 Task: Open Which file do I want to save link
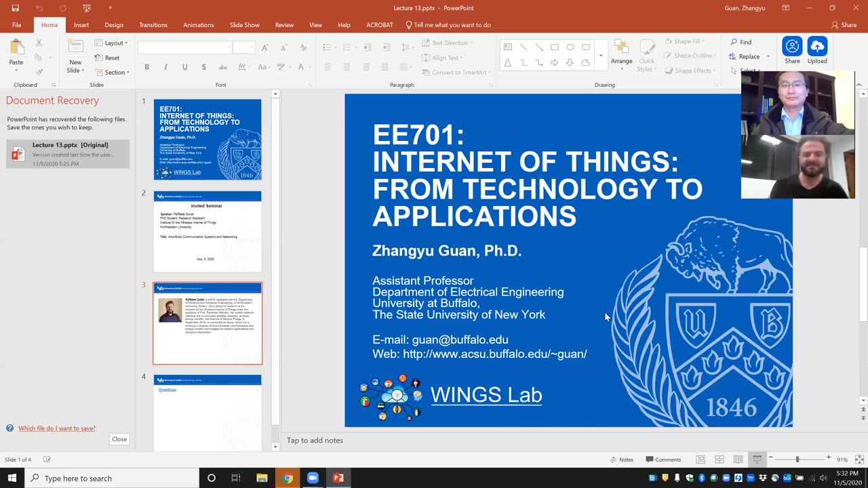(57, 428)
